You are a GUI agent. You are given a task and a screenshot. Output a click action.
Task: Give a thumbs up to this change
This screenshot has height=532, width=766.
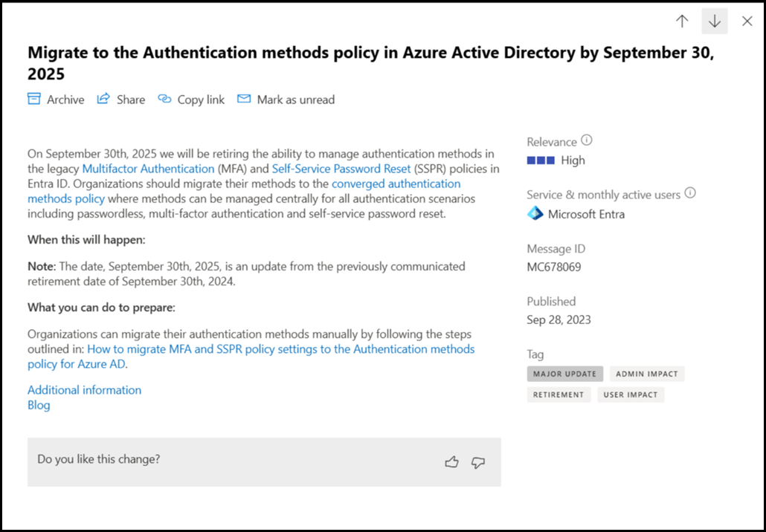pyautogui.click(x=451, y=462)
